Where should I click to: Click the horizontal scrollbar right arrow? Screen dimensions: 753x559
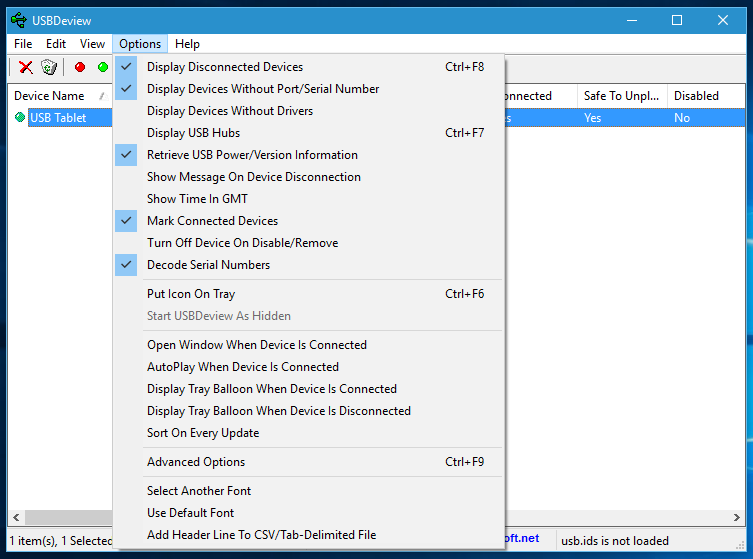tap(737, 517)
